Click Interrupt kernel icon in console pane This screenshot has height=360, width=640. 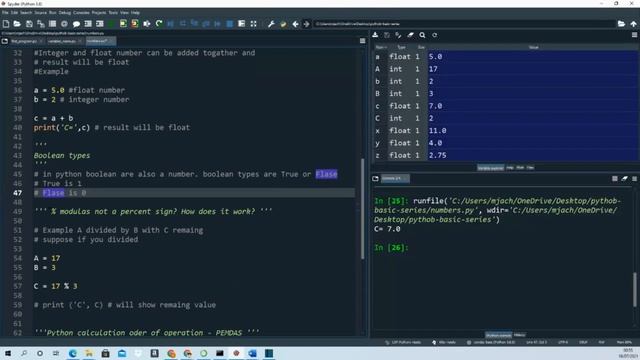pyautogui.click(x=615, y=178)
